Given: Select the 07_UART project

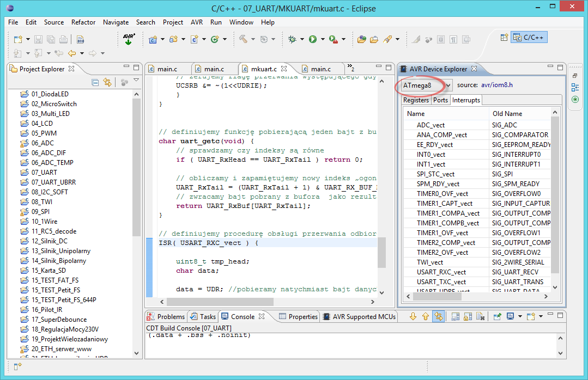Looking at the screenshot, I should tap(44, 172).
